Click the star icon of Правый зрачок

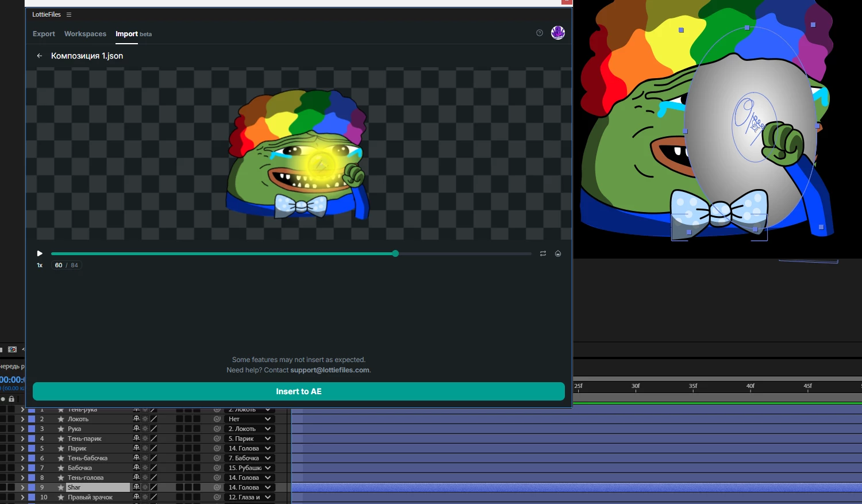click(x=60, y=497)
